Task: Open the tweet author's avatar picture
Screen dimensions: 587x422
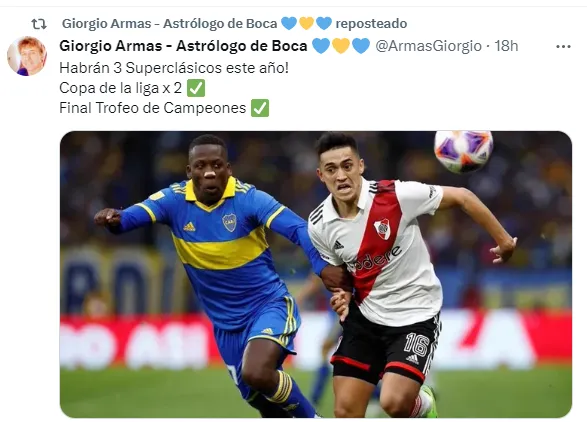Action: 27,56
